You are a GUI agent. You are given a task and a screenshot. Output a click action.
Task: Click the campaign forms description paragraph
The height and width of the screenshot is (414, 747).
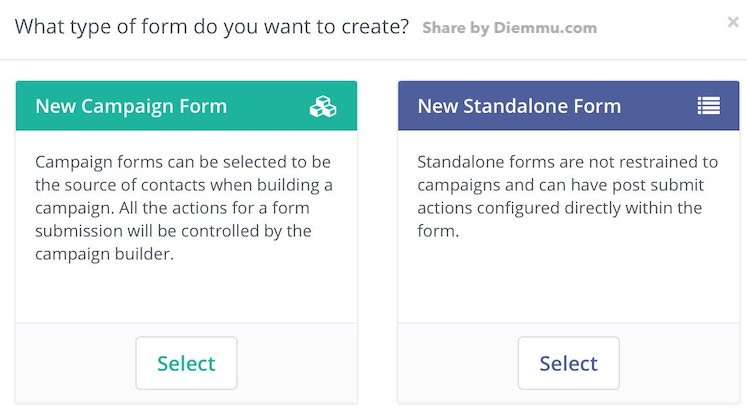pyautogui.click(x=186, y=208)
